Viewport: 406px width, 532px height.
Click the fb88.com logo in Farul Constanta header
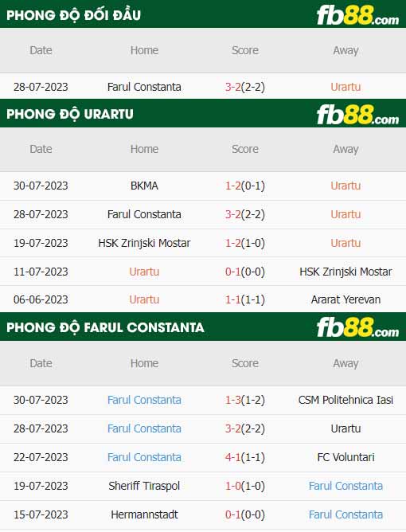click(x=357, y=327)
